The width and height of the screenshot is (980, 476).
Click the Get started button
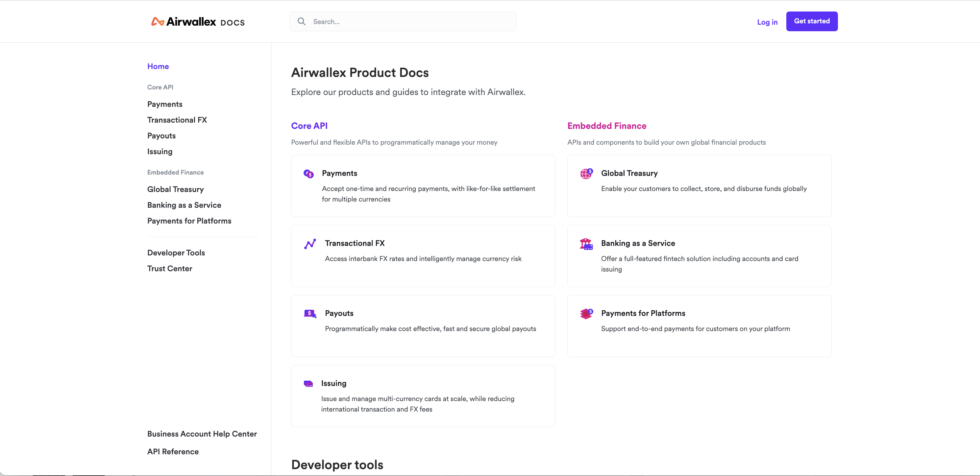(812, 21)
